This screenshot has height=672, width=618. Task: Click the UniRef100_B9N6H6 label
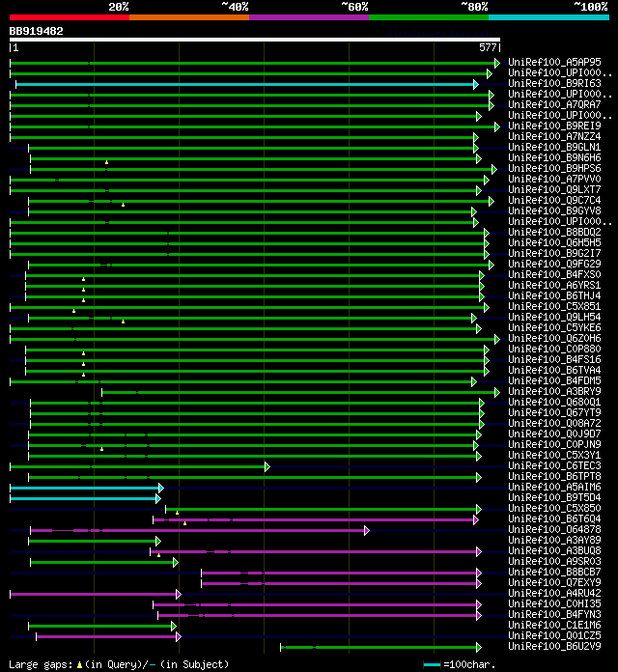point(554,157)
